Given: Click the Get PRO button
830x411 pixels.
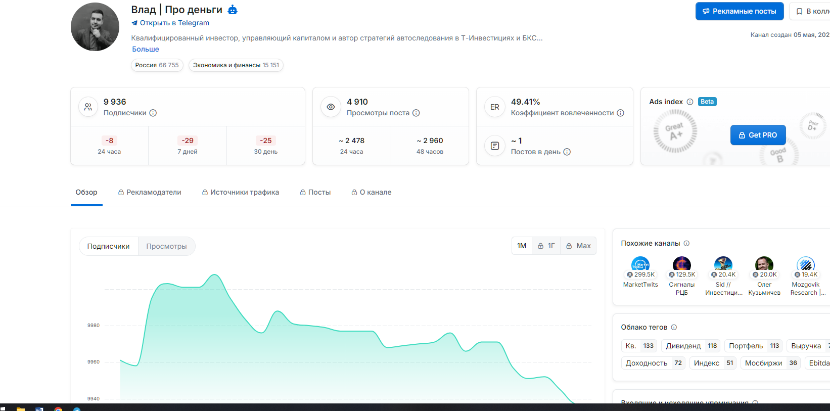Looking at the screenshot, I should [758, 135].
